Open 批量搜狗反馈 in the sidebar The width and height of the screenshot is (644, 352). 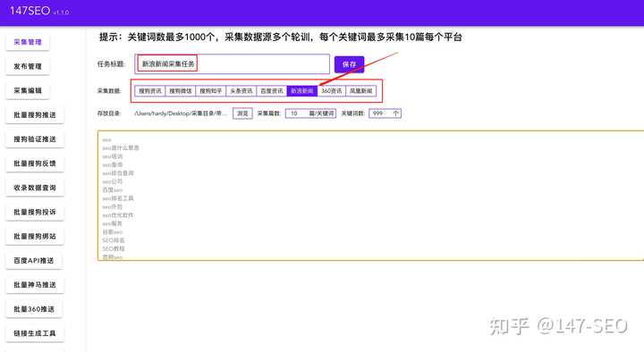tap(35, 163)
